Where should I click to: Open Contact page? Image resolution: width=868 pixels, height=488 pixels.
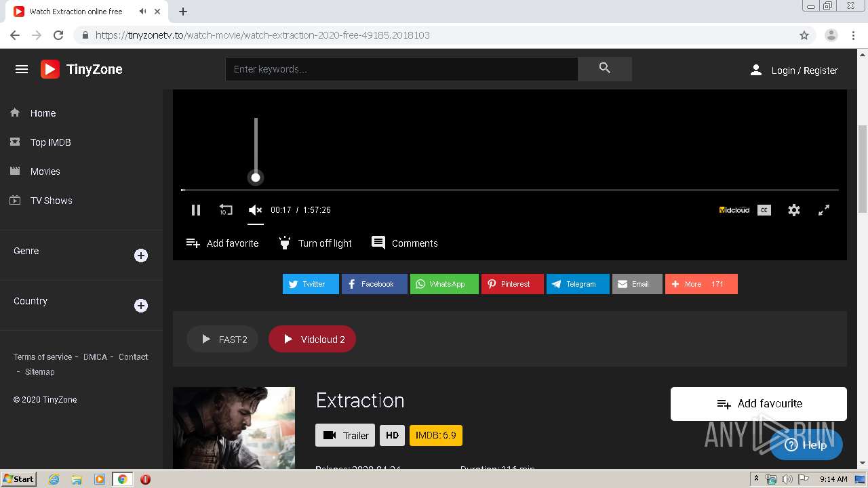point(133,357)
